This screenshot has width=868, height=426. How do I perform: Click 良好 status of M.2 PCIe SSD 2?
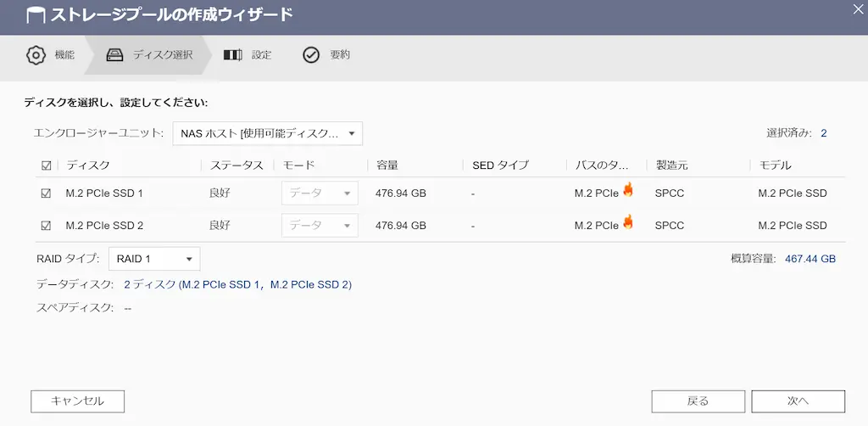pyautogui.click(x=220, y=226)
